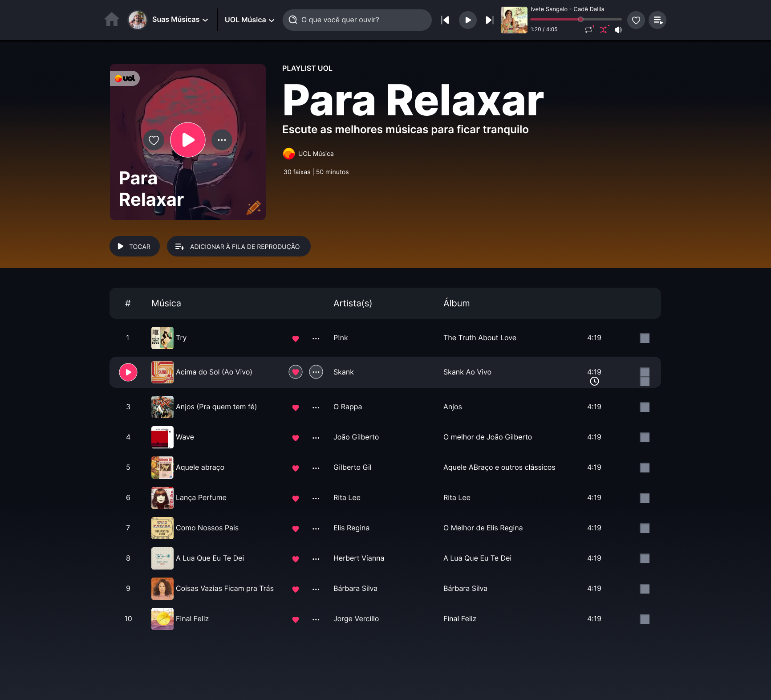Mute the player volume speaker icon

(x=618, y=30)
